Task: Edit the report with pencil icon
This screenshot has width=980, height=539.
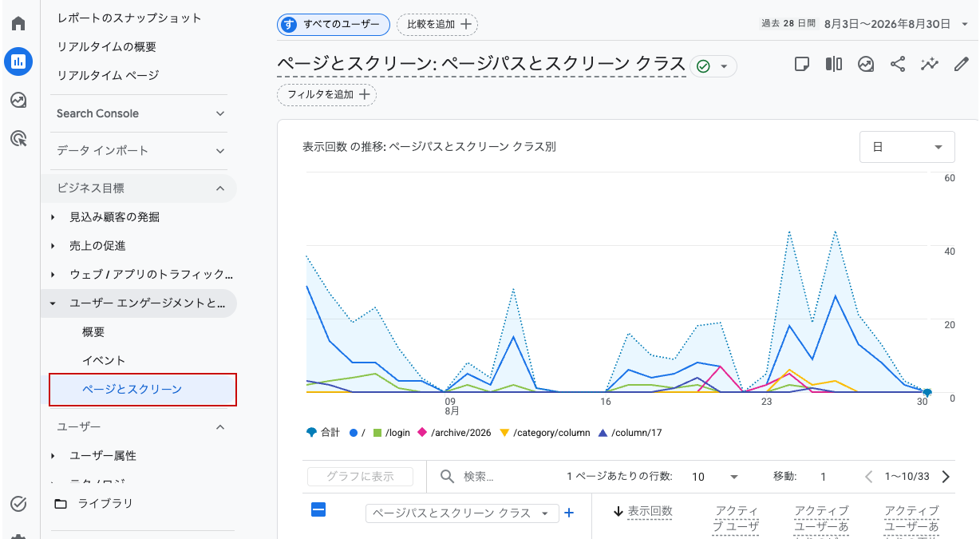Action: click(x=962, y=65)
